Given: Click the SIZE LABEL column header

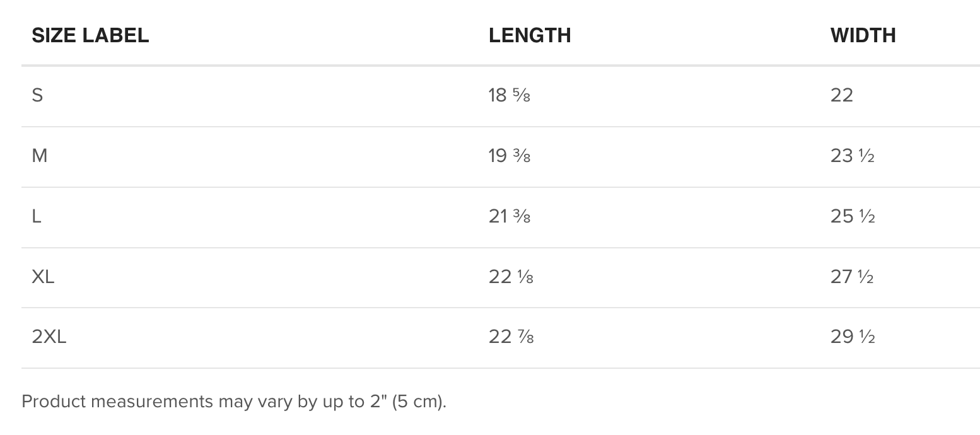Looking at the screenshot, I should [x=90, y=35].
